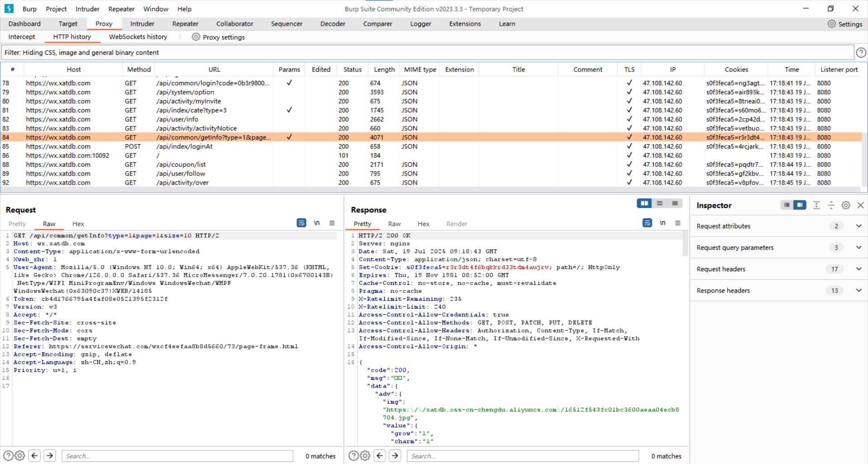
Task: Collapse all Inspector sections icon
Action: 831,205
